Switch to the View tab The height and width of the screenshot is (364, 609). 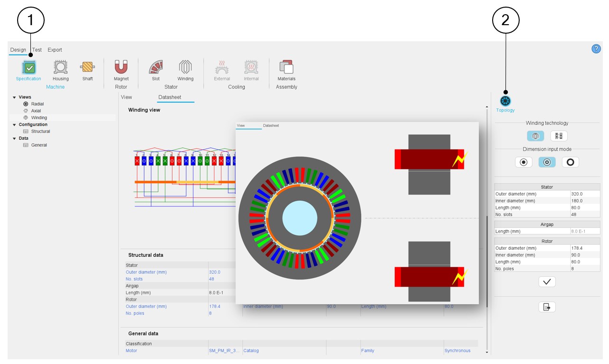126,97
